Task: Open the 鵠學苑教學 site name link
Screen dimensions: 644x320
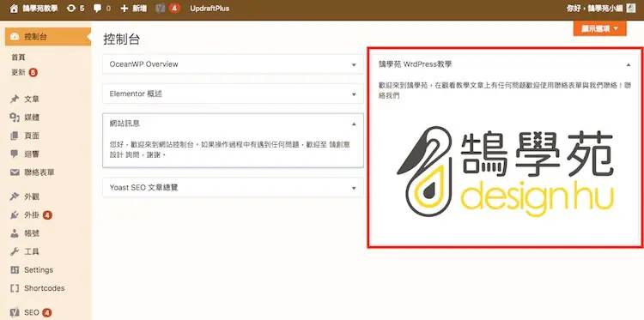Action: [x=40, y=9]
